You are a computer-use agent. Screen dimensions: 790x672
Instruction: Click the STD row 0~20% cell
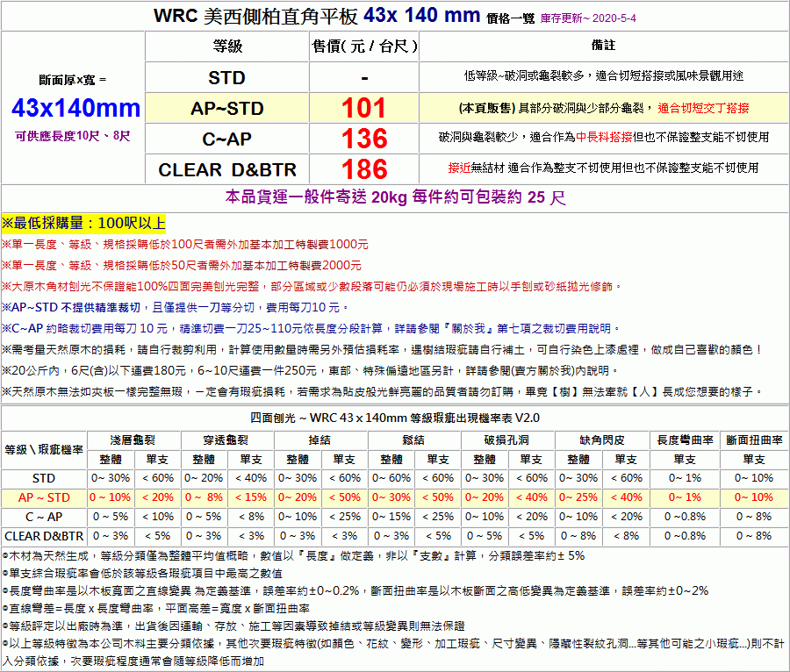click(204, 478)
